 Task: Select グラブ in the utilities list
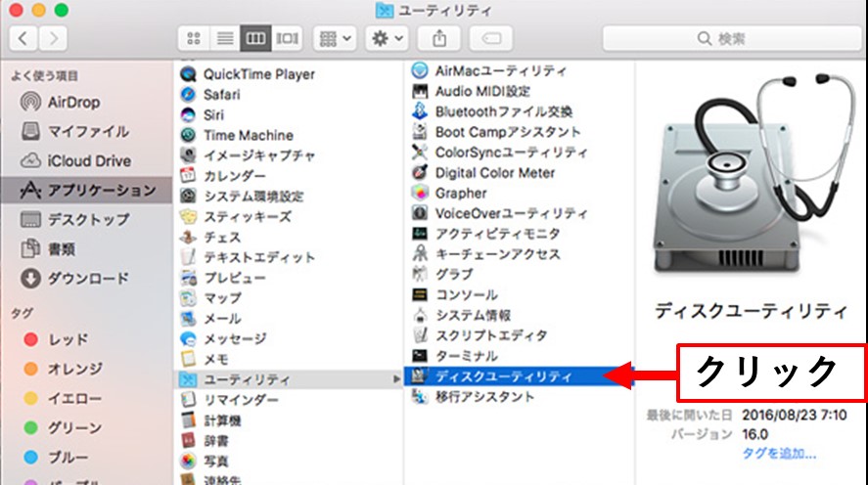[454, 275]
